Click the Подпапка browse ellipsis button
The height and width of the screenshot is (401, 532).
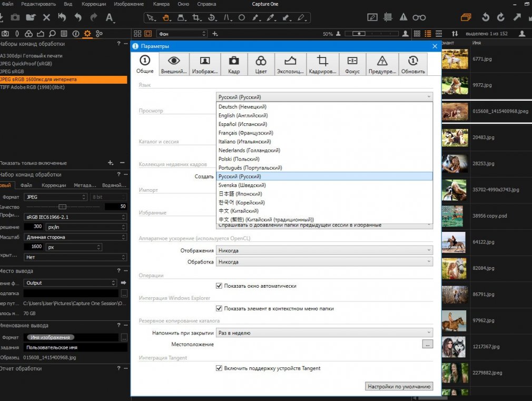click(124, 293)
